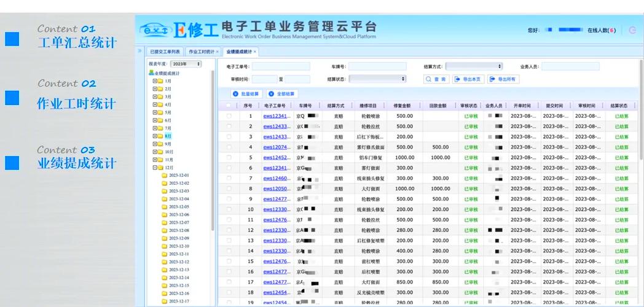Click the 审核时间 end date field
This screenshot has height=307, width=644.
point(297,79)
